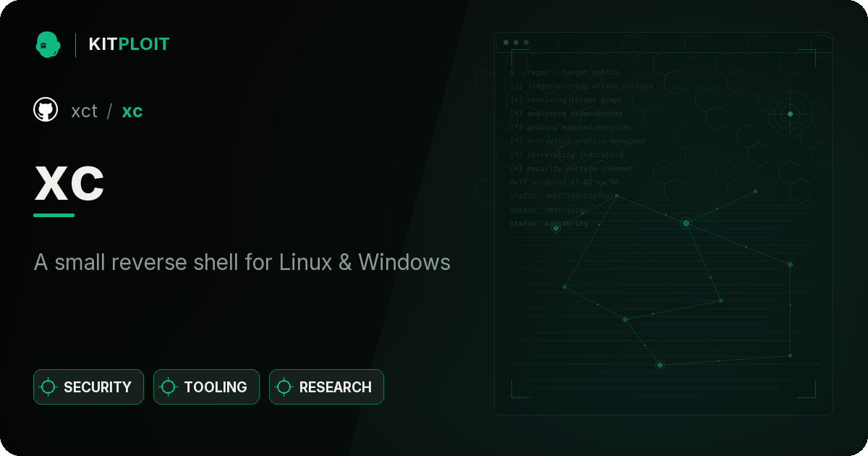Click the 'analyzing dependencies' terminal line
This screenshot has width=868, height=456.
click(566, 114)
